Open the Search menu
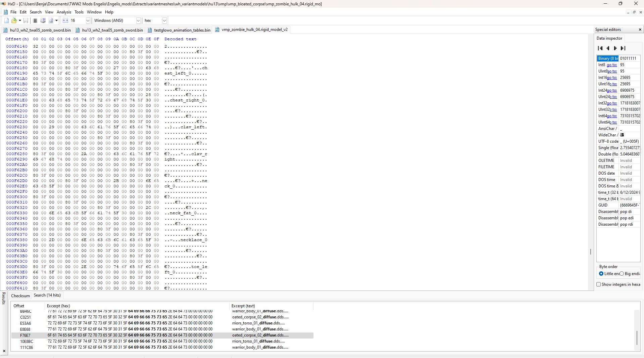The image size is (644, 358). coord(36,12)
